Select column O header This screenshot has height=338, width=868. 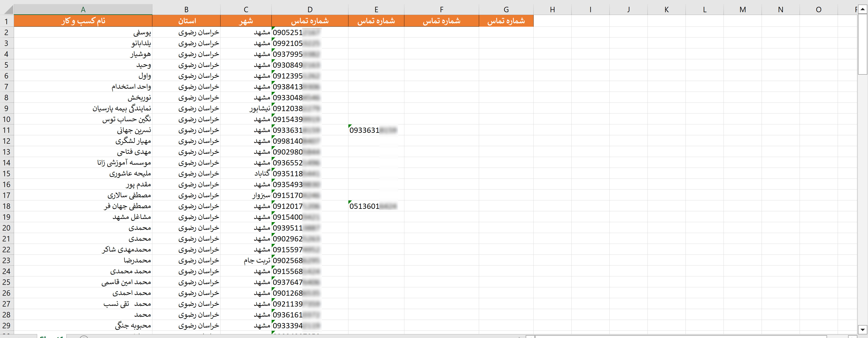pos(819,10)
